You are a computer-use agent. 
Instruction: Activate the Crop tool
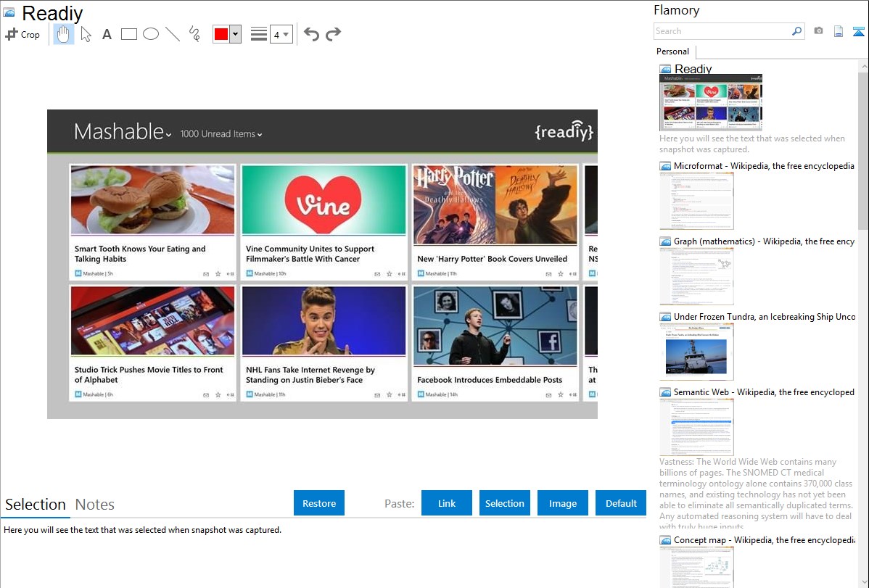pyautogui.click(x=22, y=34)
